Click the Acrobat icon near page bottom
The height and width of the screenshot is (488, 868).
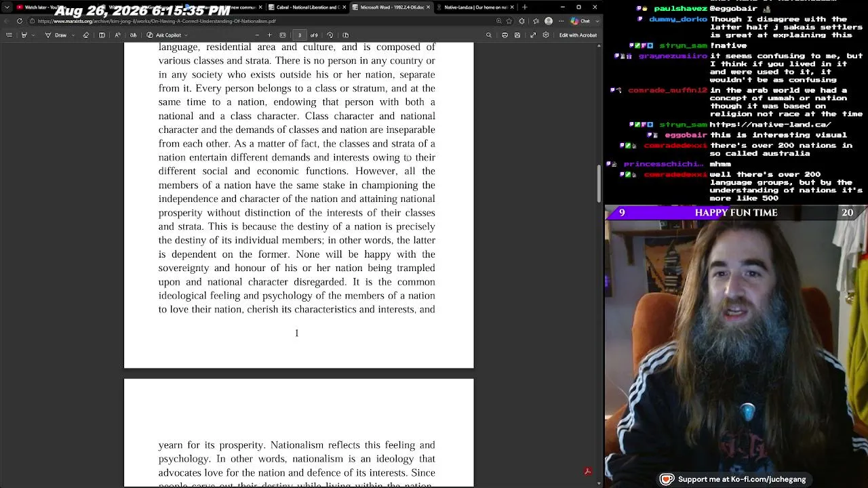click(x=588, y=472)
